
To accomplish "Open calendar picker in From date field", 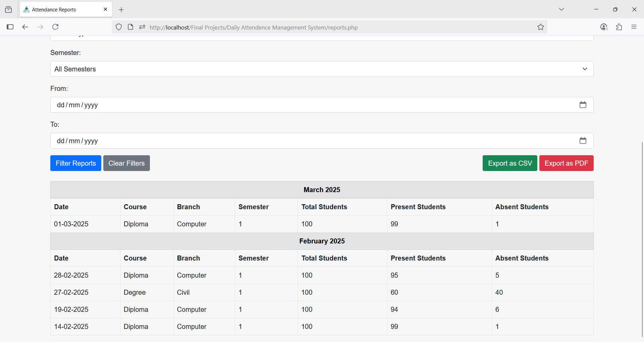I will 583,105.
